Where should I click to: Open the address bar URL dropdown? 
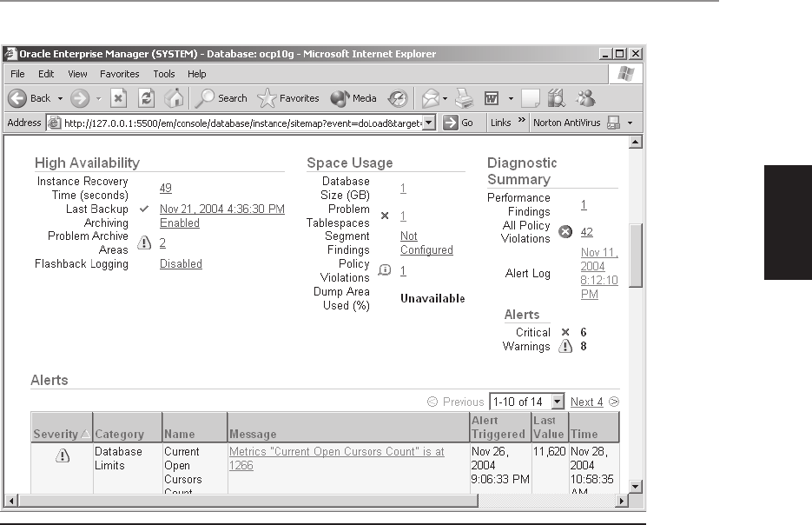pyautogui.click(x=429, y=123)
